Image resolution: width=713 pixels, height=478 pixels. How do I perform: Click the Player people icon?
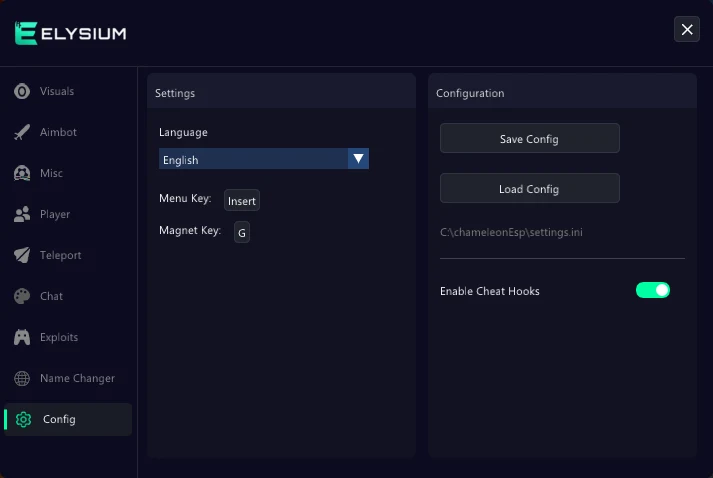pyautogui.click(x=22, y=214)
